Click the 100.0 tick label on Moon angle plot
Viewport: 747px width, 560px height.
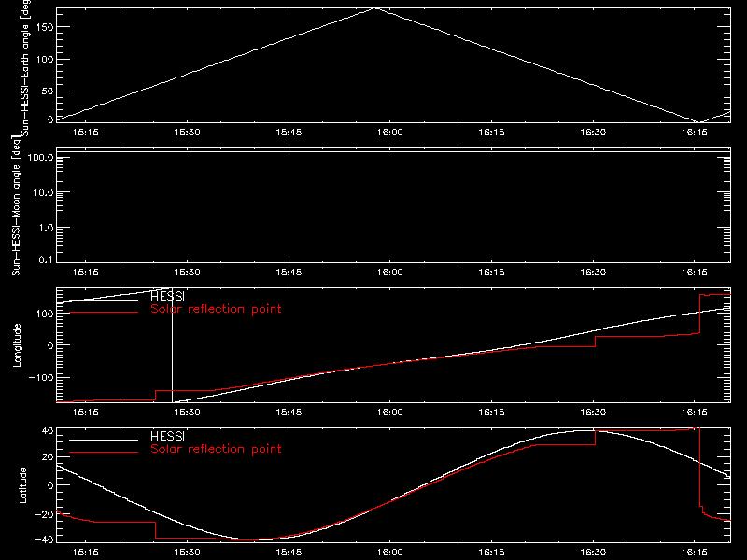pyautogui.click(x=40, y=157)
